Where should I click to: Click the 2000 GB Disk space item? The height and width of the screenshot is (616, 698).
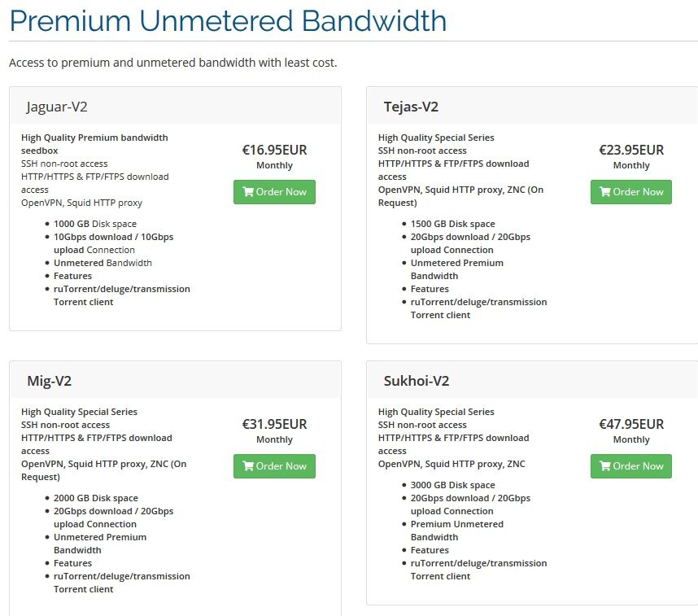[x=96, y=498]
